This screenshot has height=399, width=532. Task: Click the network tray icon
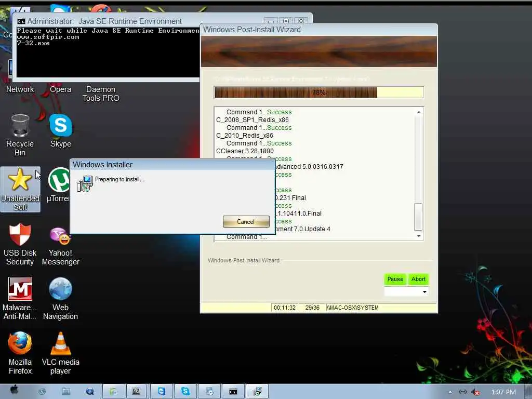[463, 392]
